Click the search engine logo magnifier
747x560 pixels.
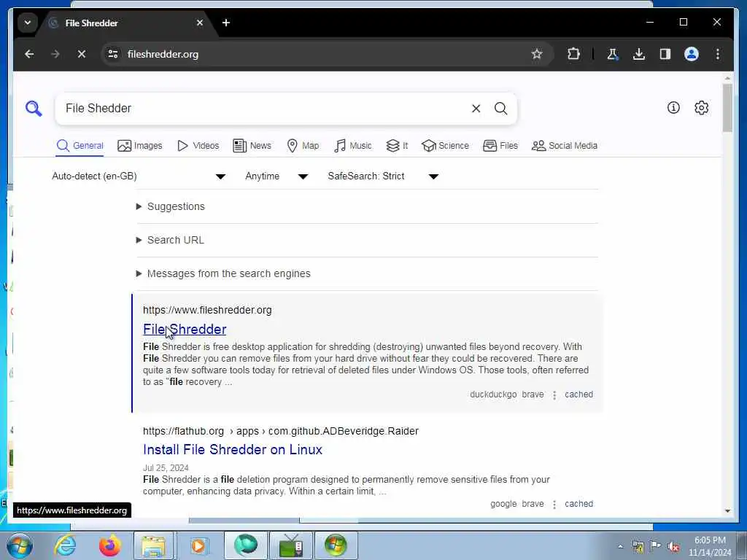tap(34, 109)
